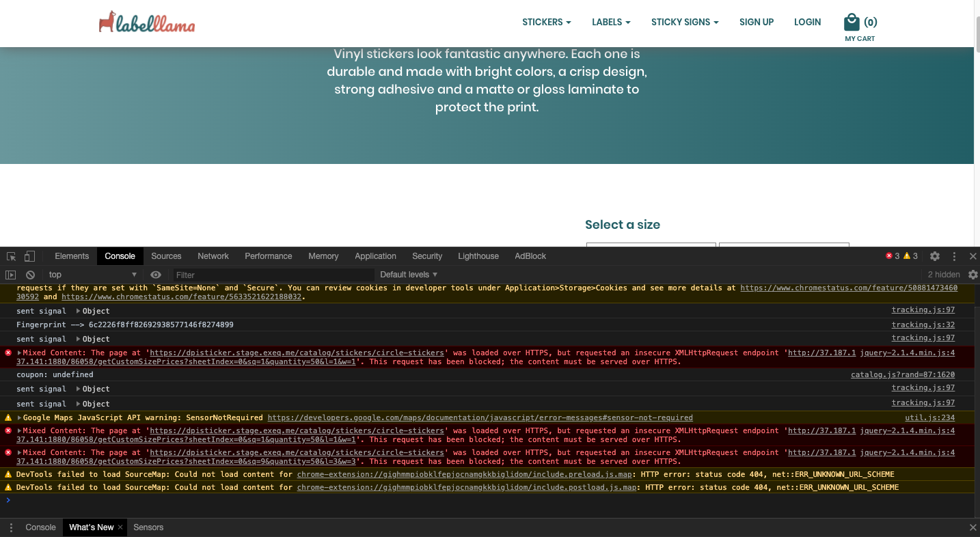
Task: Switch to the Network tab
Action: pos(213,256)
